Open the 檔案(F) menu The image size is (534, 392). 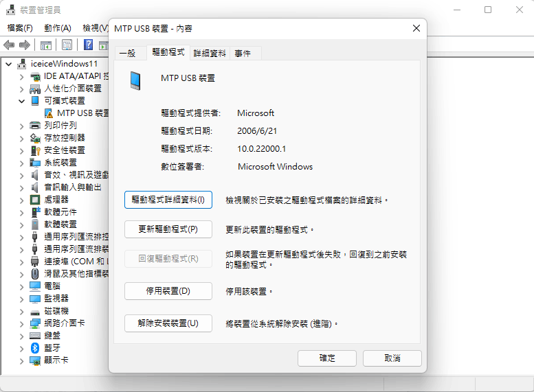click(20, 28)
